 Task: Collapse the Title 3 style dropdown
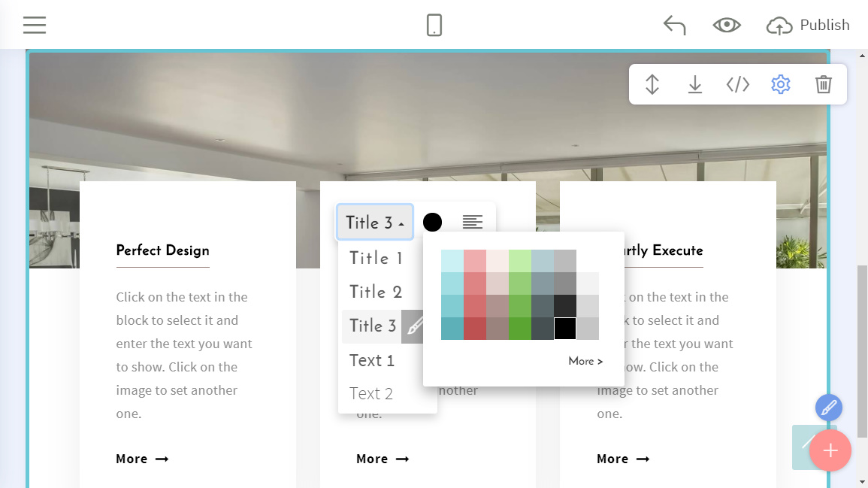tap(374, 223)
